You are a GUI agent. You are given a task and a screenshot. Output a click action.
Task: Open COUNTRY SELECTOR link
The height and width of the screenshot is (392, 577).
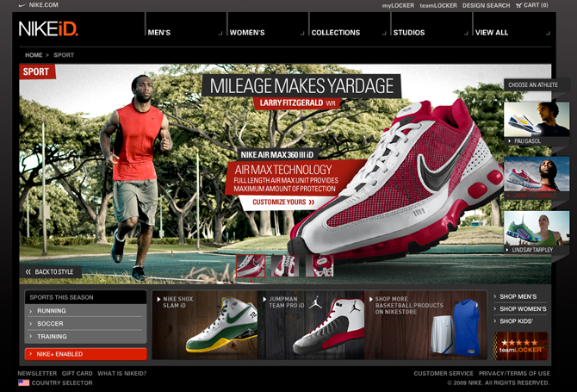click(62, 383)
